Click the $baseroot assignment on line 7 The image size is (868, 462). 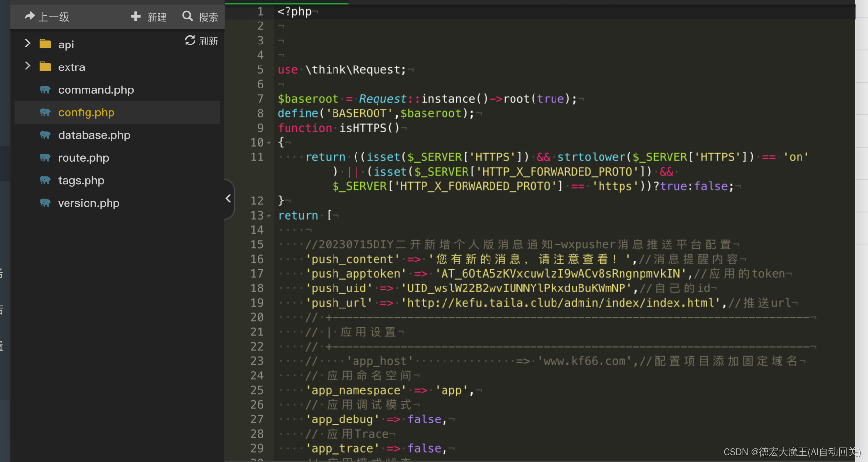pos(427,99)
